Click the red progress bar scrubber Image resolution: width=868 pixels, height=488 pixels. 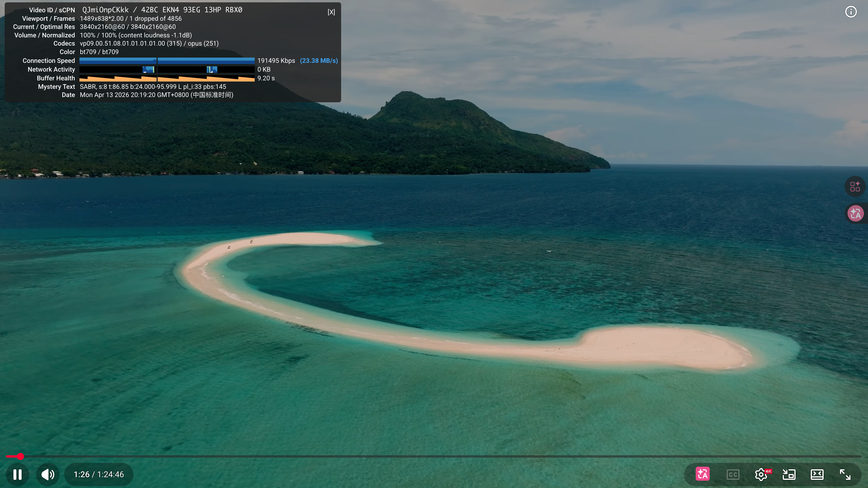[x=20, y=456]
